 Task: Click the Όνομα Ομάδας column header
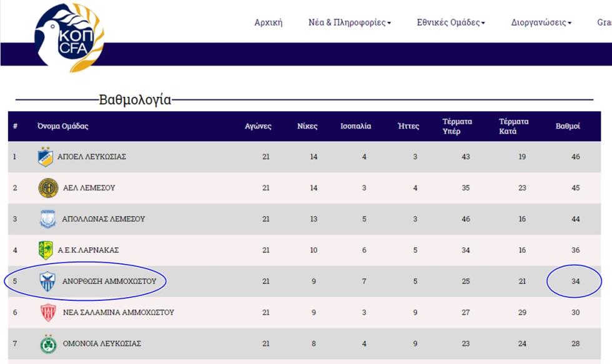point(63,126)
